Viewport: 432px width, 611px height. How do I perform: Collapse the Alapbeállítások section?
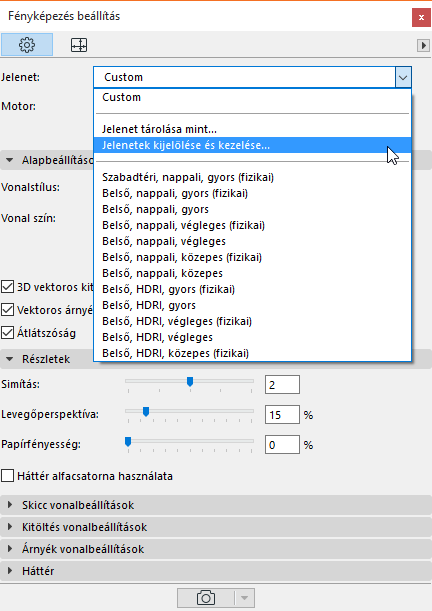10,160
